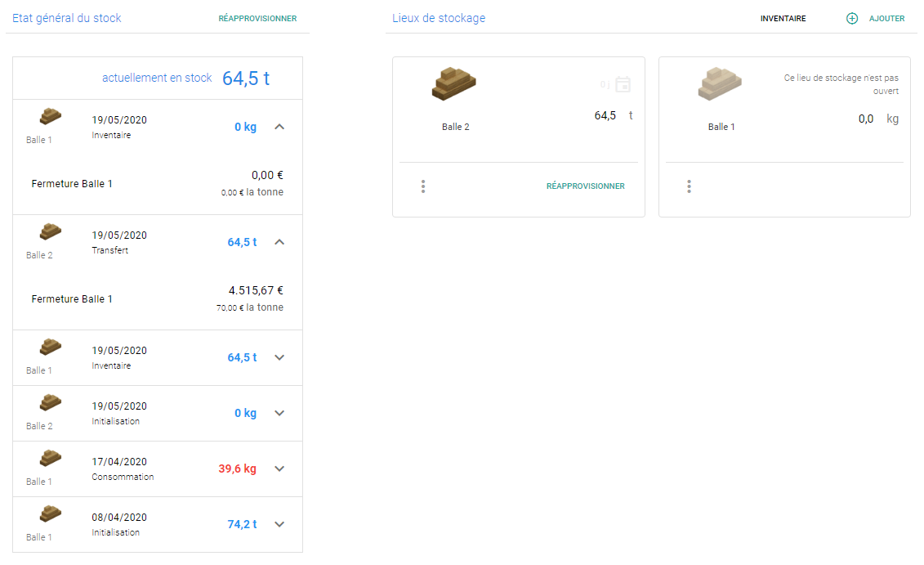Click the bale icon in the 19/05/2020 Initialisation row

(50, 402)
